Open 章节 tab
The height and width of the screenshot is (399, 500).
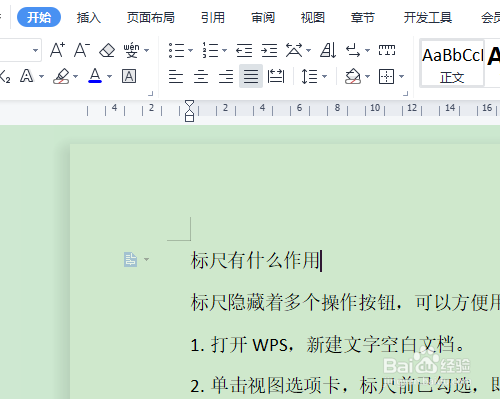click(x=363, y=17)
